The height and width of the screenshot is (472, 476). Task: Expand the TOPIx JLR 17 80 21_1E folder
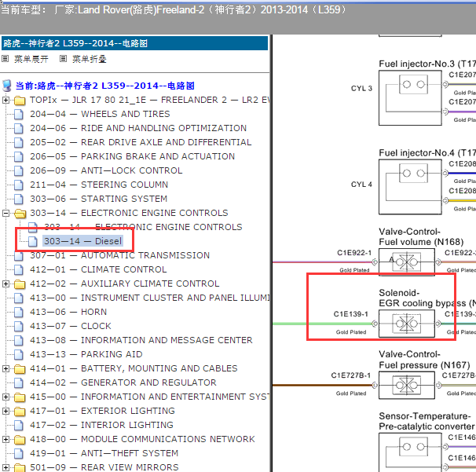coord(5,100)
